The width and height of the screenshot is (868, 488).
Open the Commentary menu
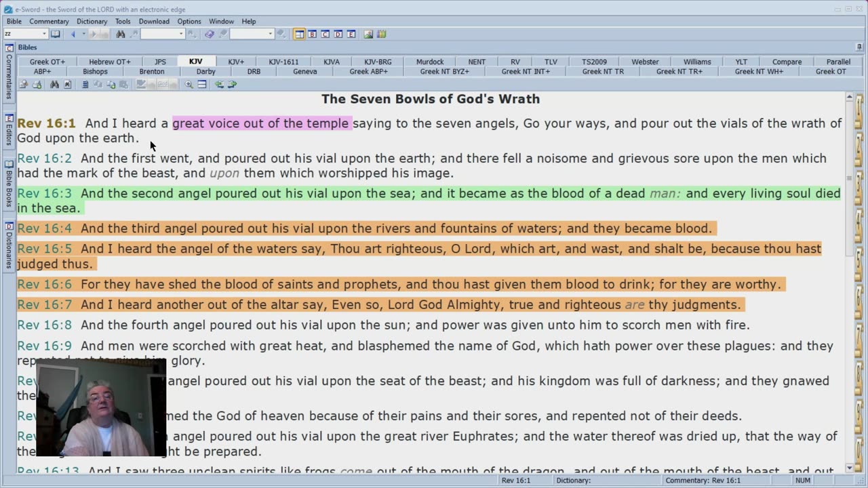click(49, 22)
